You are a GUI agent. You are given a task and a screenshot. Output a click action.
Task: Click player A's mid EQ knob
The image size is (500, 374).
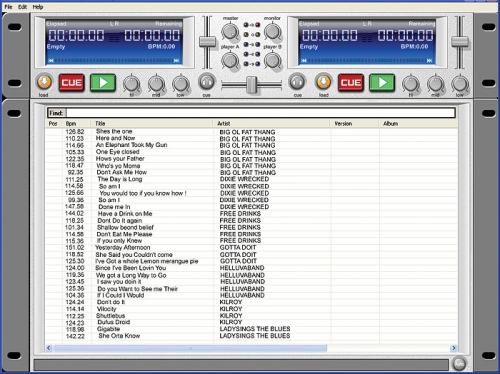(x=156, y=84)
